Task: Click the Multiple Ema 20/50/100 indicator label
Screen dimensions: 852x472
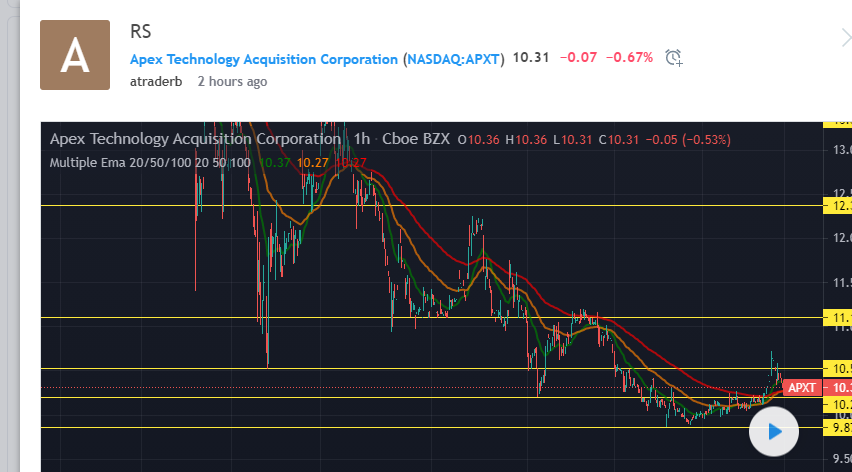Action: [150, 162]
